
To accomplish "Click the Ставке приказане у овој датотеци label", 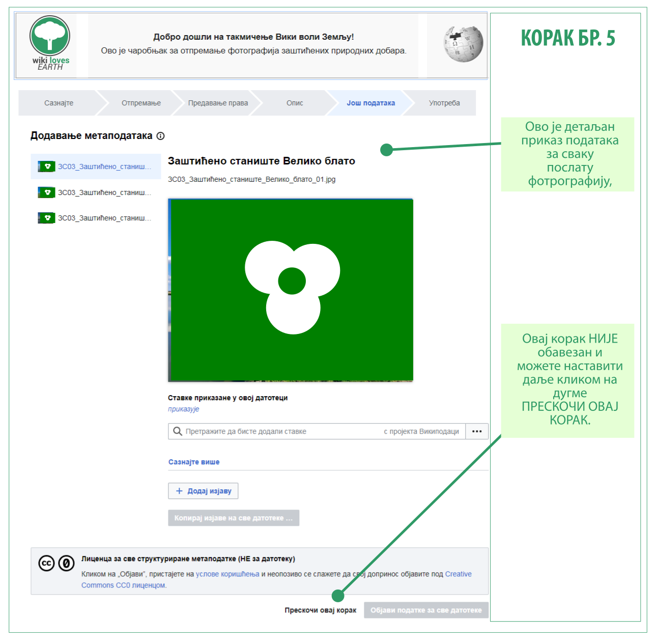I will point(228,398).
